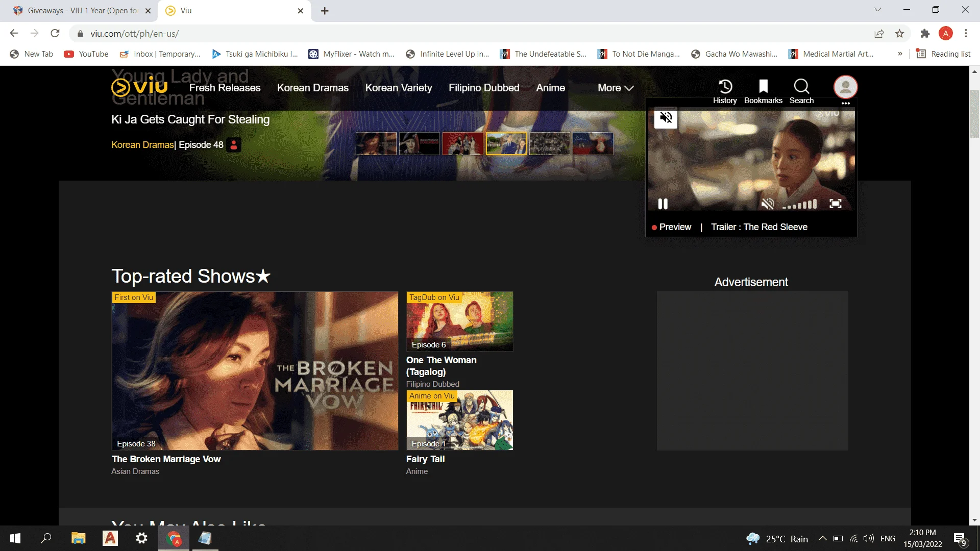This screenshot has height=551, width=980.
Task: Switch to the Giveaways - VIU 1 Year tab
Action: 79,11
